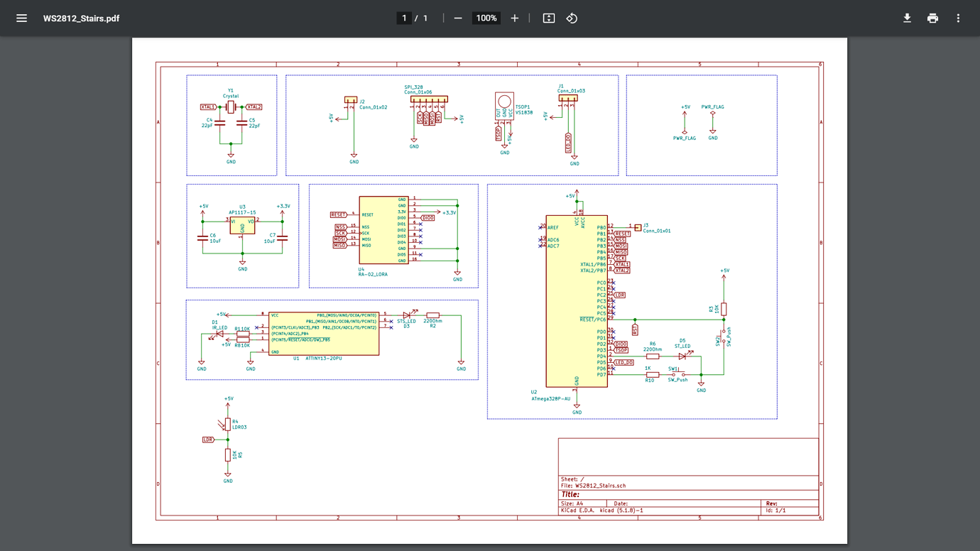Screen dimensions: 980x551
Task: Open the more actions three-dot menu
Action: pyautogui.click(x=958, y=18)
